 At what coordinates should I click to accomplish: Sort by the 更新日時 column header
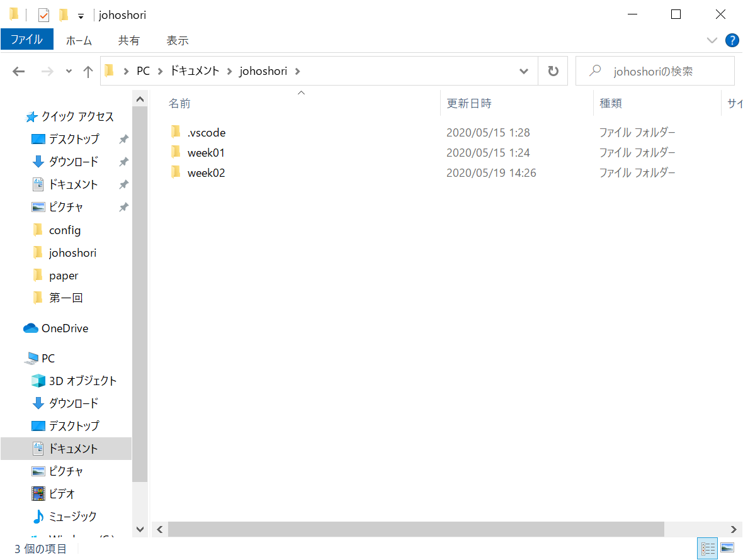[468, 103]
